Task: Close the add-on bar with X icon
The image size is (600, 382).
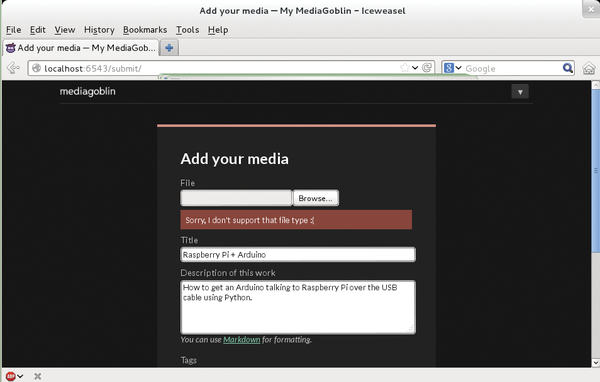Action: click(x=38, y=376)
